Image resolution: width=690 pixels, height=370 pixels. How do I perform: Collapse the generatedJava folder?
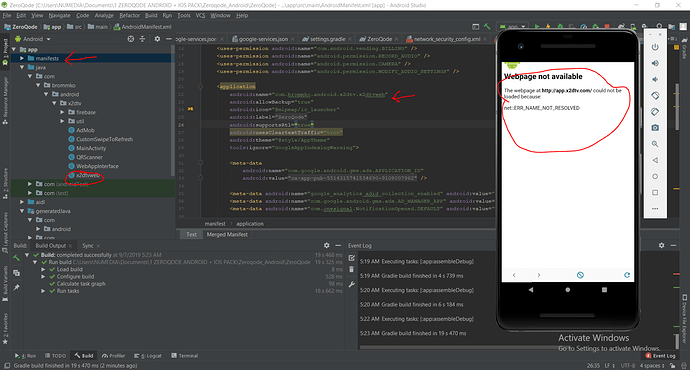pyautogui.click(x=22, y=211)
